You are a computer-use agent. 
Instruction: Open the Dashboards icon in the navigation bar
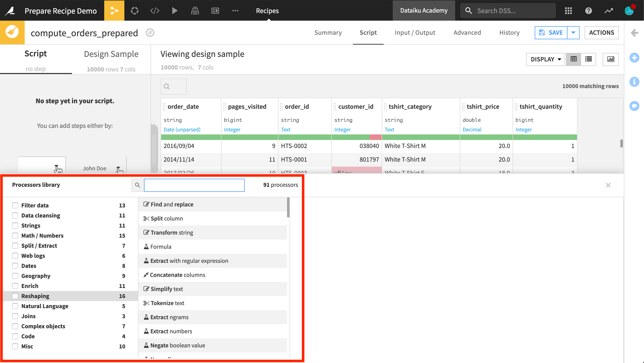pyautogui.click(x=215, y=11)
